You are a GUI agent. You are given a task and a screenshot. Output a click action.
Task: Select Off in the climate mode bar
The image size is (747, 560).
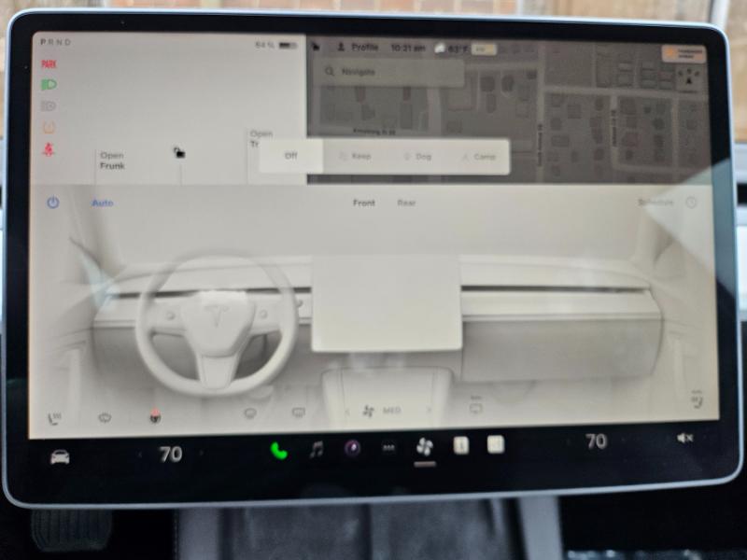[290, 156]
